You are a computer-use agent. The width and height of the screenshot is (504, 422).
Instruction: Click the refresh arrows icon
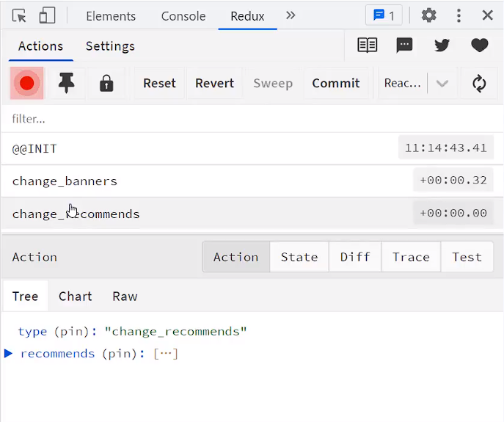[479, 83]
